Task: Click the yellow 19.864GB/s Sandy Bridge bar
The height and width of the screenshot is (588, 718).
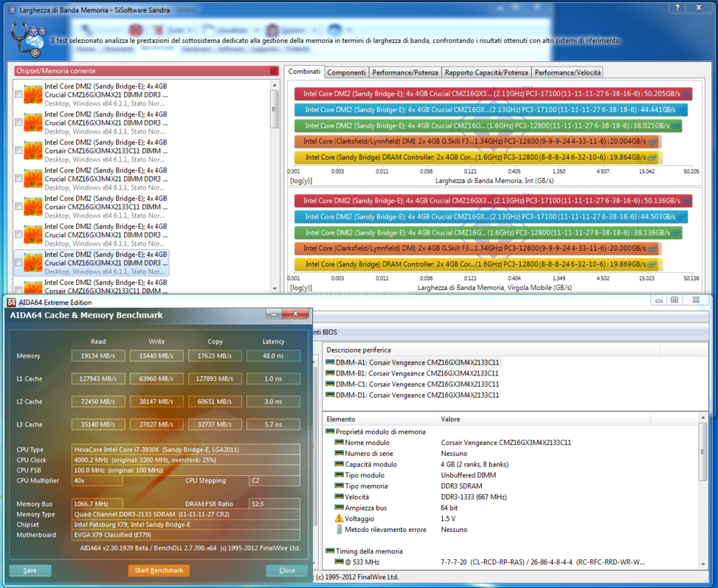Action: point(478,157)
